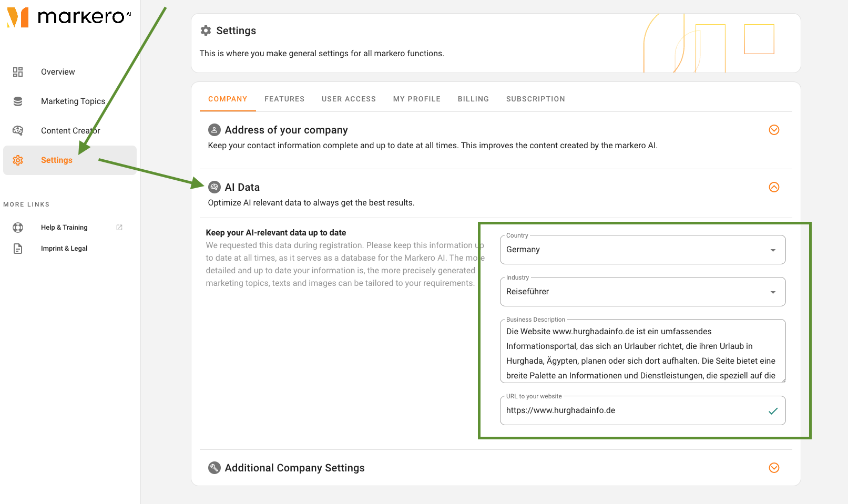This screenshot has height=504, width=848.
Task: Open the Help & Training link
Action: tap(70, 228)
